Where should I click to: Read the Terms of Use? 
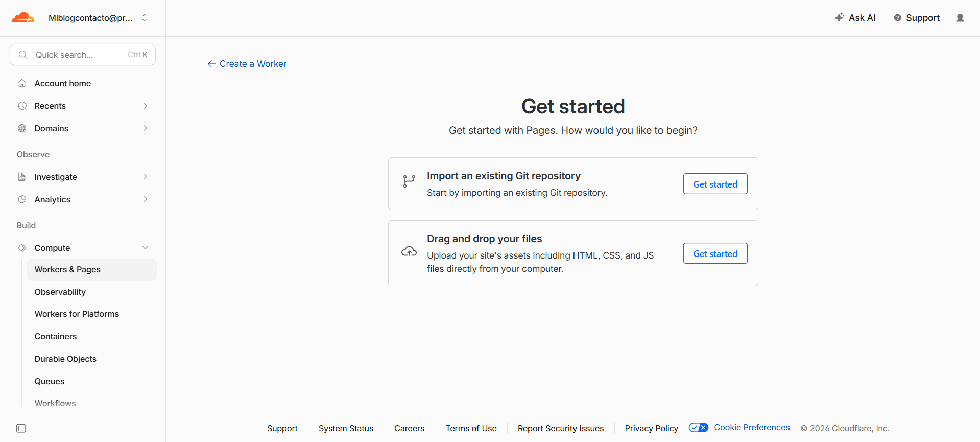click(x=471, y=428)
